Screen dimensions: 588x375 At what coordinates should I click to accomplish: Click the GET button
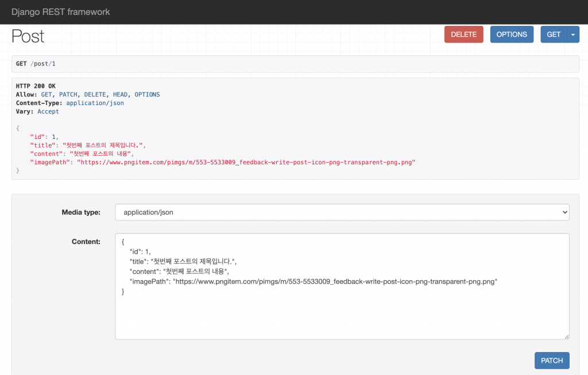pyautogui.click(x=554, y=34)
